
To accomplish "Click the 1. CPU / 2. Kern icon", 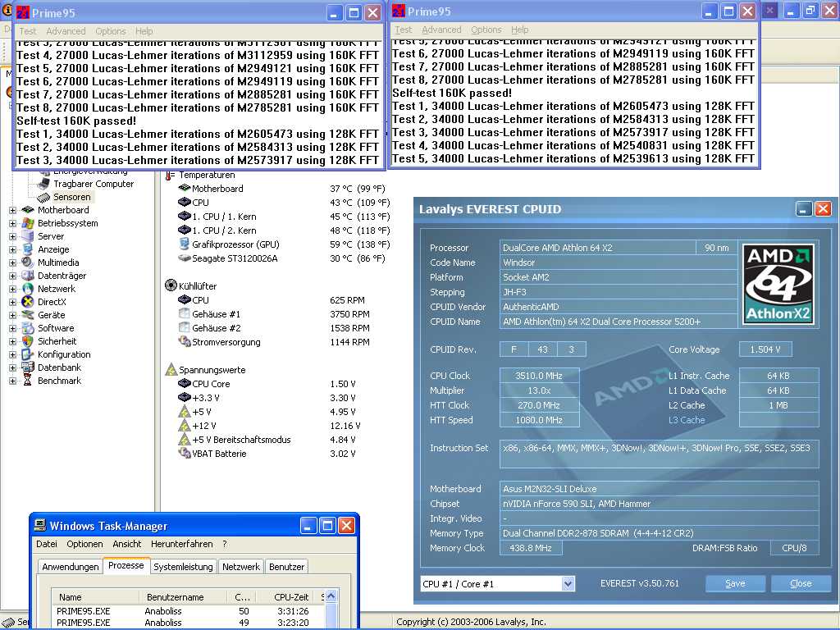I will [185, 230].
